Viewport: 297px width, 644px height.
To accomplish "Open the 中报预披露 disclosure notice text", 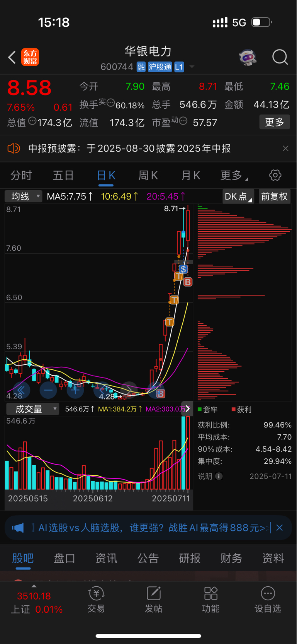I will pyautogui.click(x=129, y=149).
